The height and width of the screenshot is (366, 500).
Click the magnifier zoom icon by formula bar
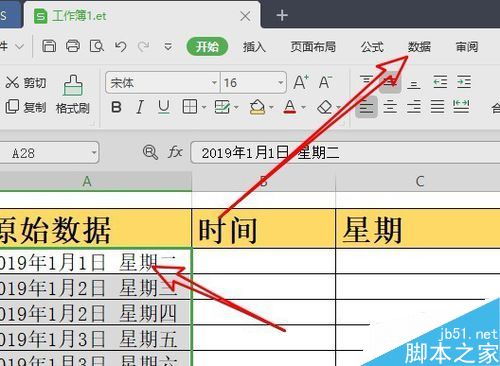[150, 152]
